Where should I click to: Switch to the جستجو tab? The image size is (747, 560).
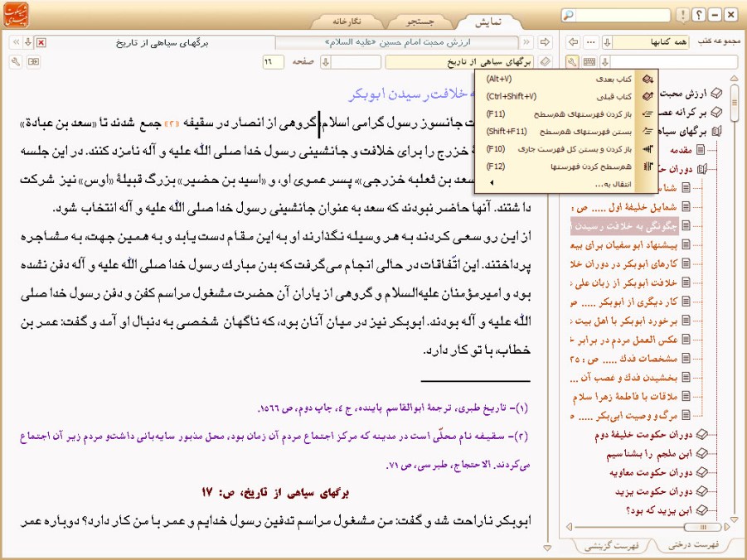point(420,22)
